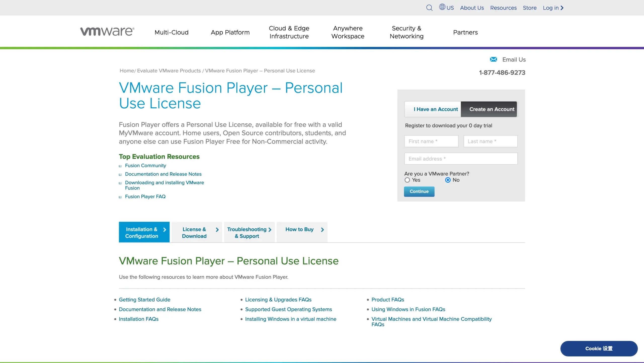Click Log in link
This screenshot has width=644, height=363.
point(550,8)
